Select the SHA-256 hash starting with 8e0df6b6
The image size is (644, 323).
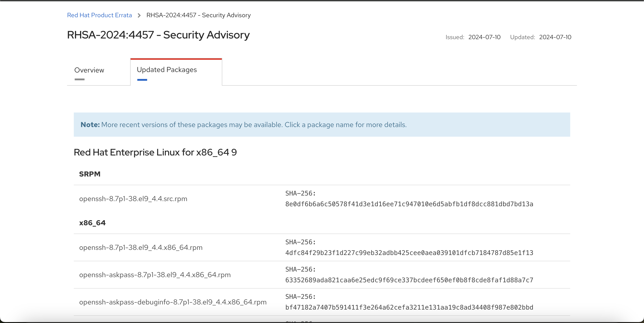click(x=409, y=204)
